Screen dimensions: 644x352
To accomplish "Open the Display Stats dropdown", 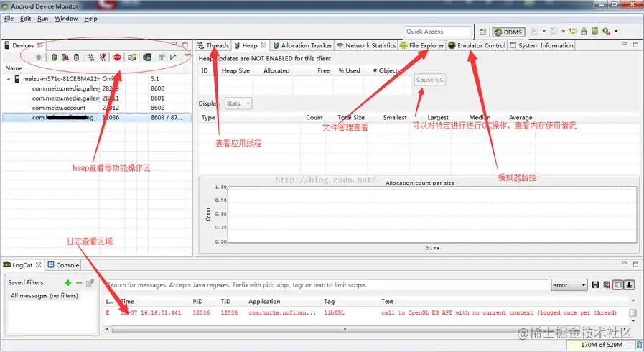I will [238, 103].
